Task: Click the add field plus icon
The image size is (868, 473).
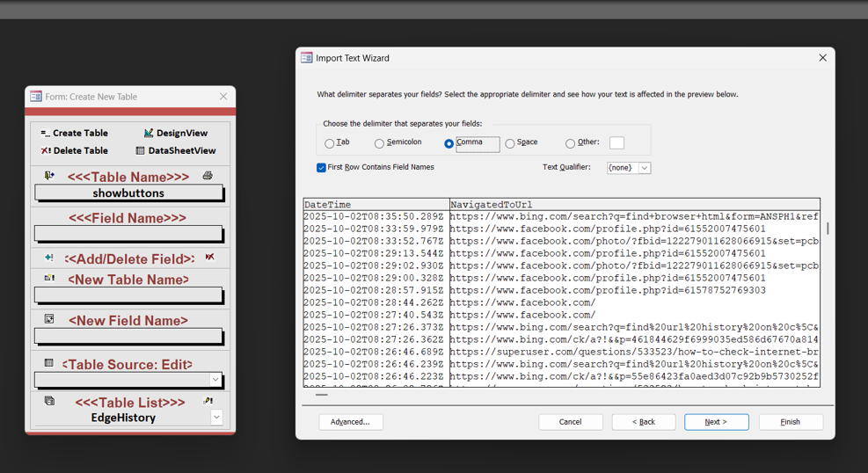Action: pyautogui.click(x=49, y=258)
